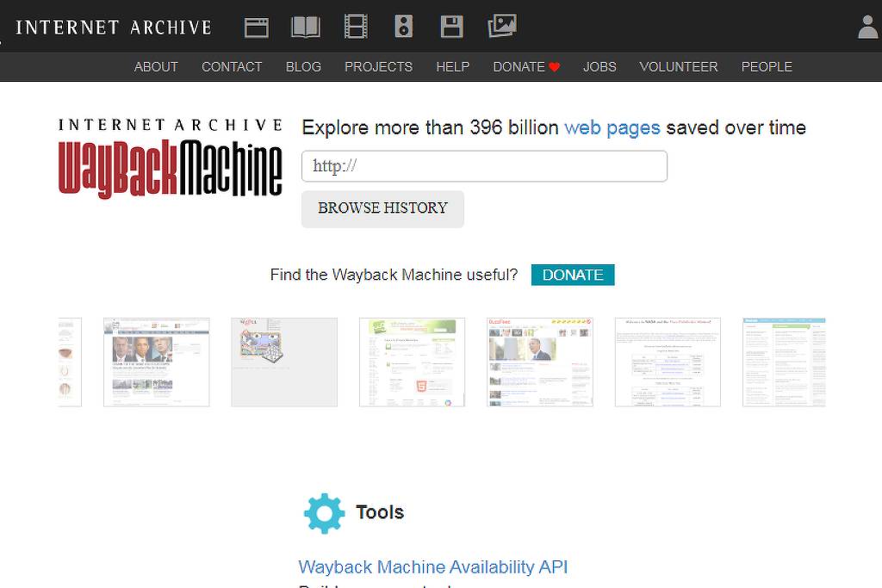The height and width of the screenshot is (588, 882).
Task: Open the HELP navigation link
Action: click(x=452, y=66)
